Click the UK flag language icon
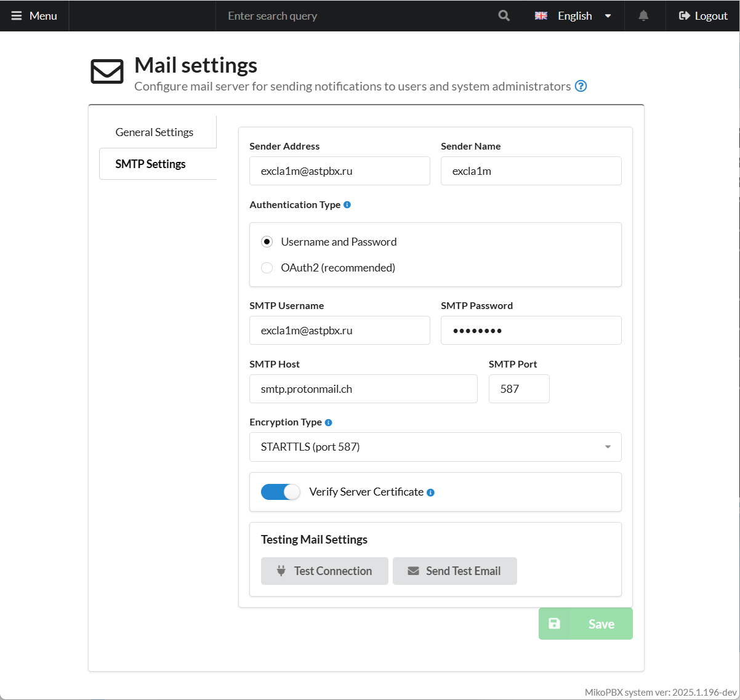This screenshot has height=700, width=740. point(541,16)
